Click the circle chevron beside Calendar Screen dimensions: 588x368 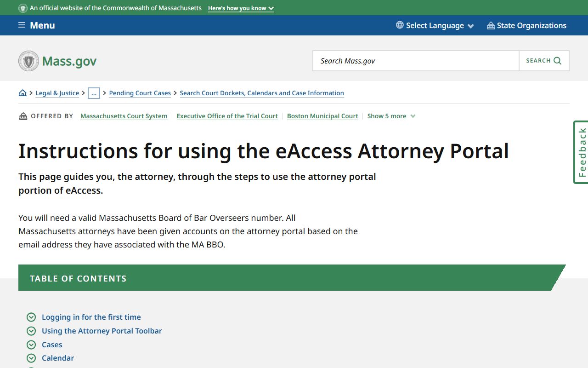(x=31, y=358)
